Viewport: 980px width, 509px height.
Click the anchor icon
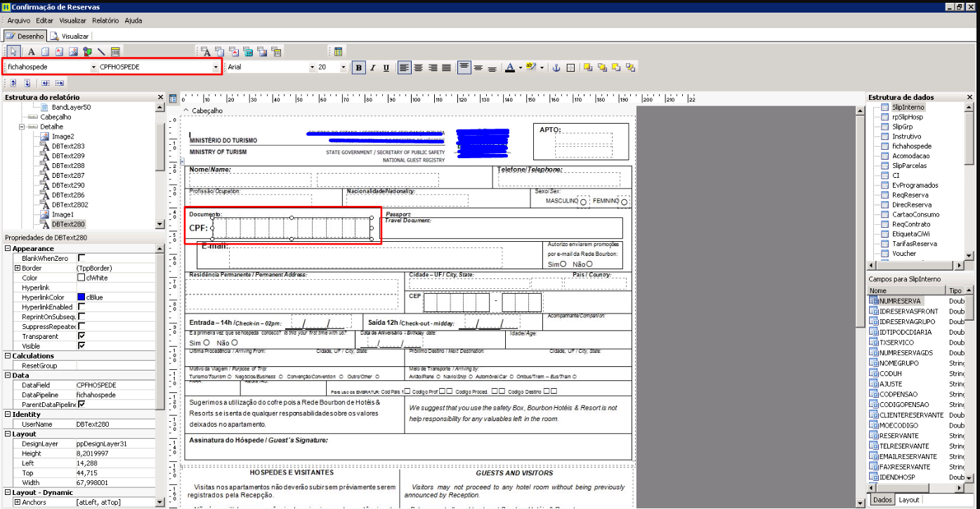(556, 67)
